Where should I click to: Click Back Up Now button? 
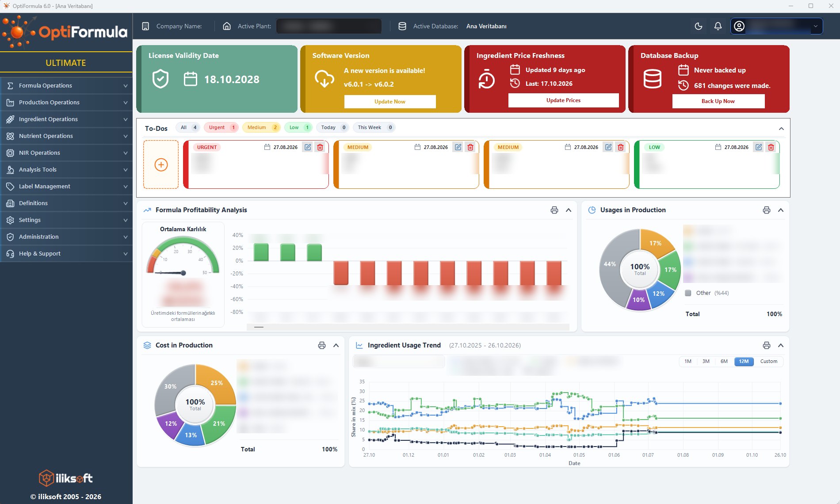tap(718, 101)
